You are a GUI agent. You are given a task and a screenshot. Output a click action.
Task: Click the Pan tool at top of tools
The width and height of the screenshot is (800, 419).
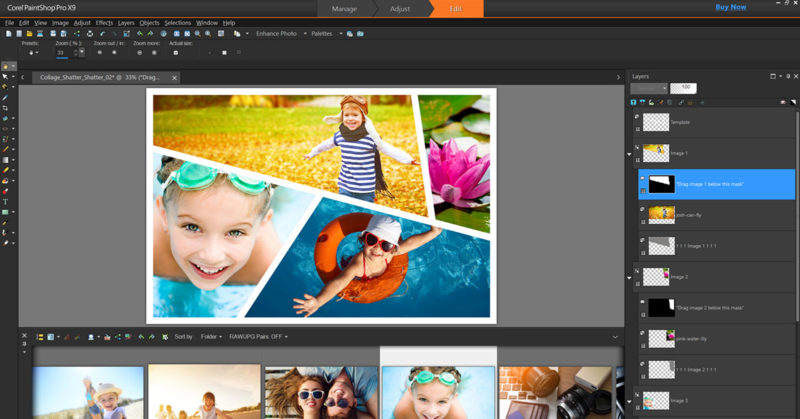[x=6, y=66]
